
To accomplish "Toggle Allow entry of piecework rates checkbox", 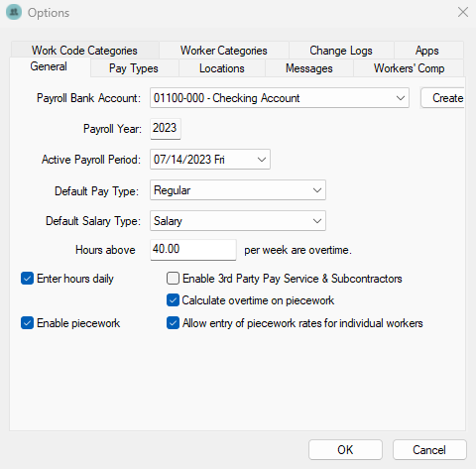I will tap(173, 323).
